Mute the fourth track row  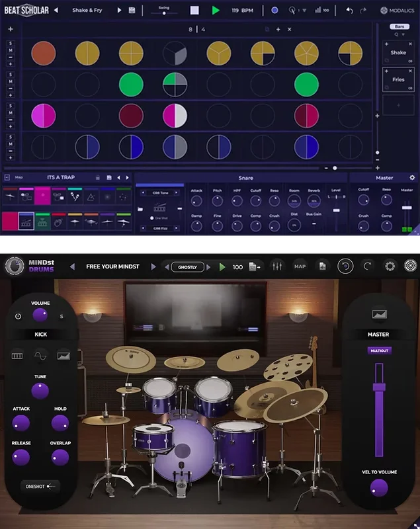point(11,144)
